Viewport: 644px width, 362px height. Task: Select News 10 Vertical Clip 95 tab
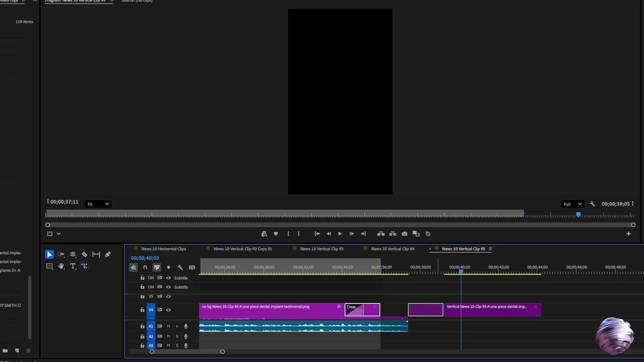pyautogui.click(x=463, y=249)
